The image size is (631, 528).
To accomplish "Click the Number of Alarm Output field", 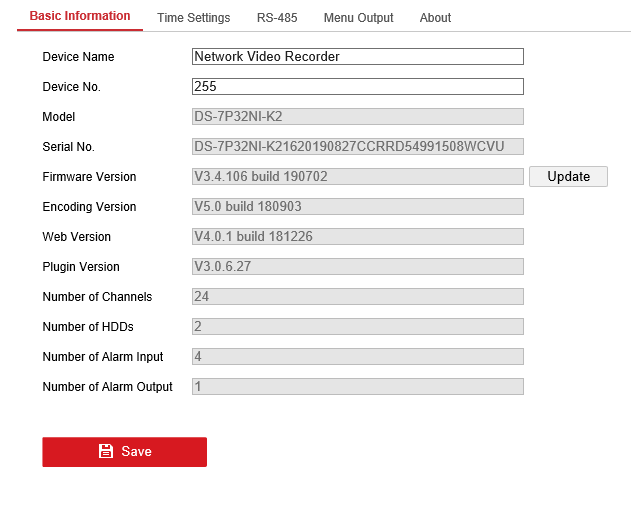I will coord(357,387).
